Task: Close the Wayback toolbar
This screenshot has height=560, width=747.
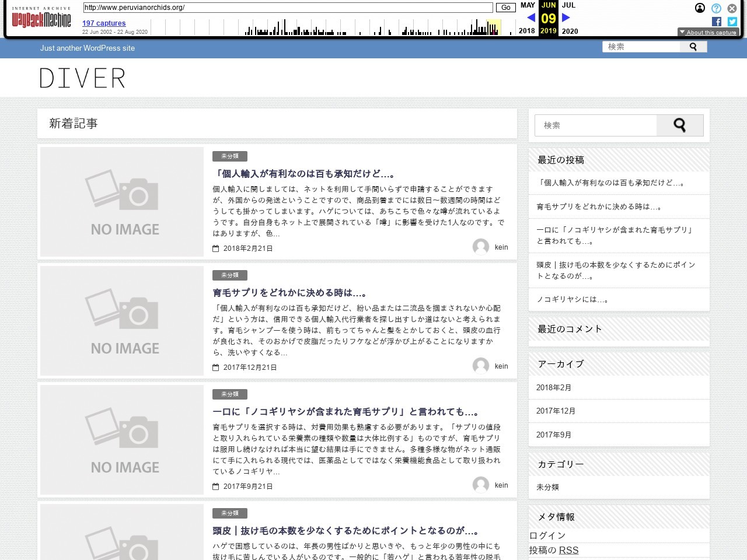Action: tap(732, 8)
